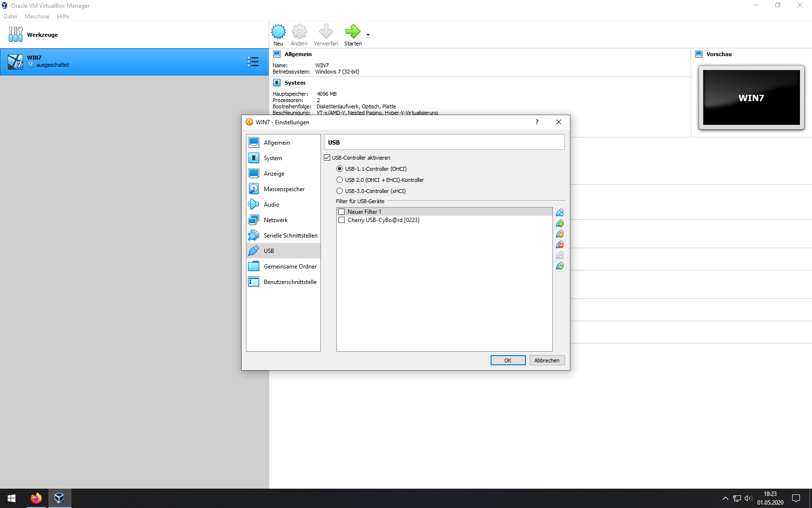Close the WIN7 Einstellungen dialog
812x508 pixels.
(x=559, y=122)
